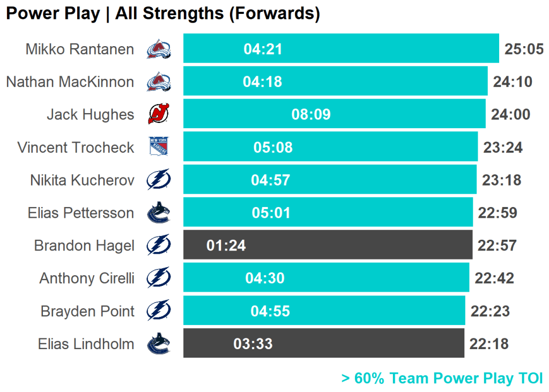Click the 08:09 power play time on Hughes' bar
This screenshot has height=392, width=549.
(311, 114)
